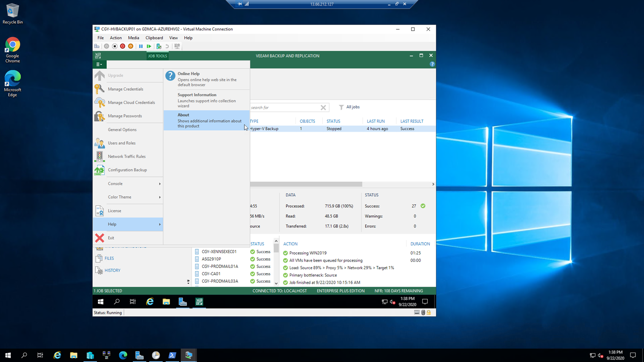The height and width of the screenshot is (362, 644).
Task: Click the Veeam logo icon in the title bar
Action: coord(98,56)
